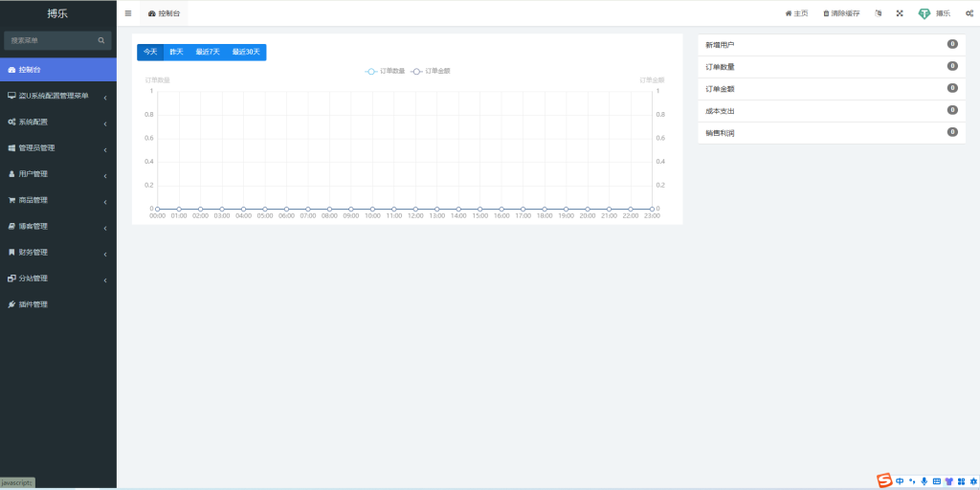Click the 0 badge in the 成本支出 row
Viewport: 980px width, 490px height.
[952, 110]
